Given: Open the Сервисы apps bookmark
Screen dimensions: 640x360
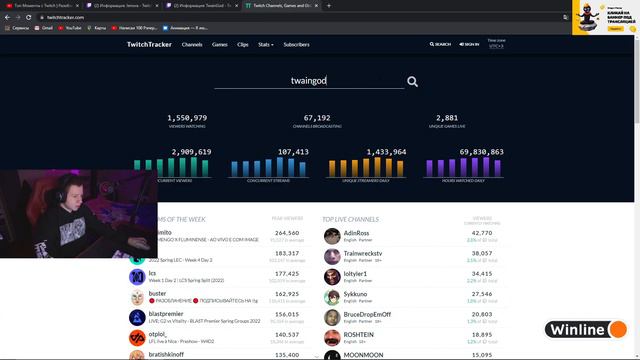Looking at the screenshot, I should (17, 28).
